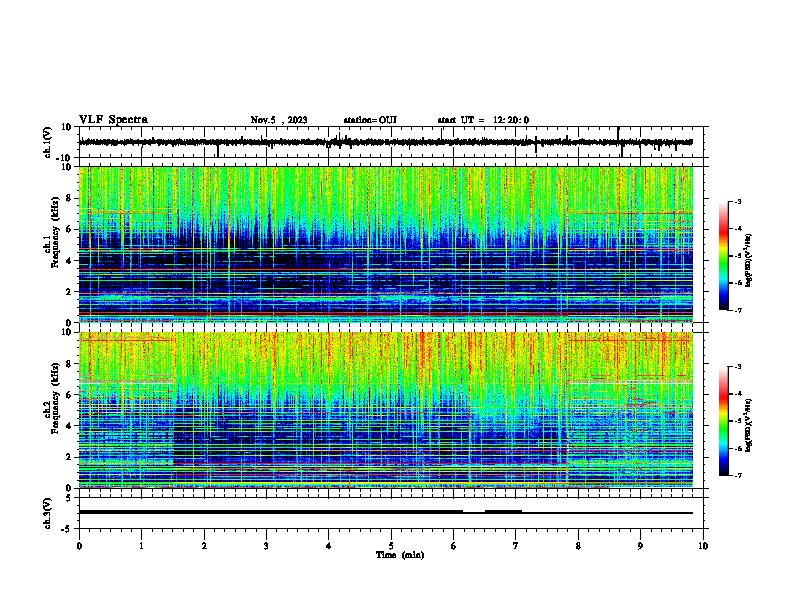Click the "7" tick on the time axis
792x612 pixels.
coord(516,546)
